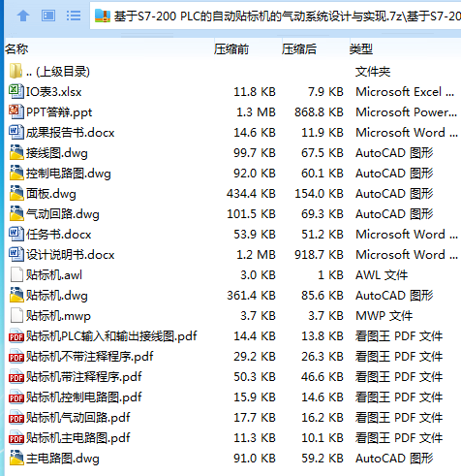This screenshot has height=476, width=461.
Task: Click Microsoft Excel type cell
Action: click(x=405, y=92)
